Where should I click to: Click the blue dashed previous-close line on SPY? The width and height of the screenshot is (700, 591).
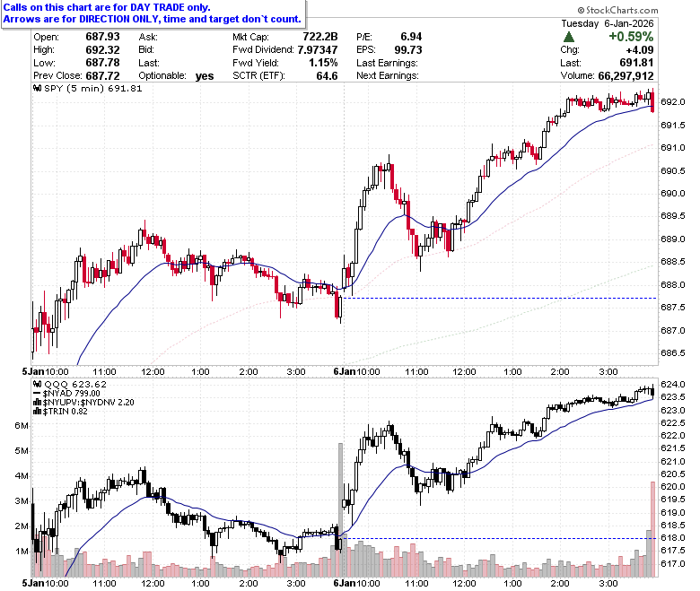(x=499, y=298)
